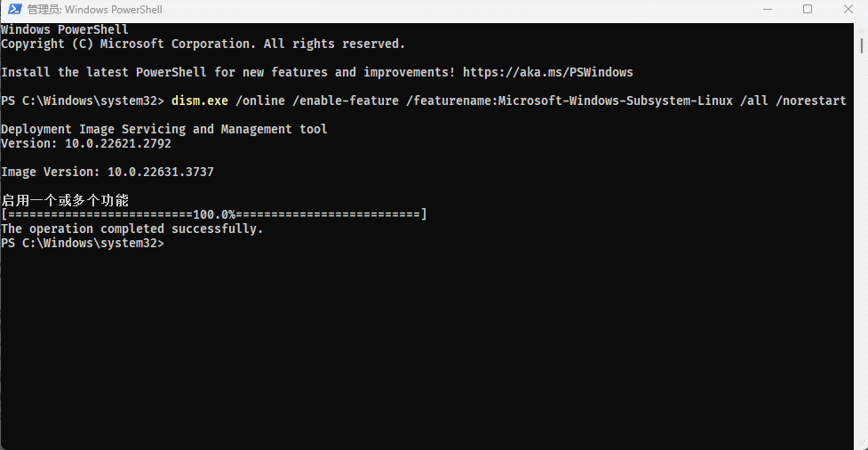Minimize the PowerShell window
Viewport: 868px width, 450px height.
pyautogui.click(x=766, y=10)
